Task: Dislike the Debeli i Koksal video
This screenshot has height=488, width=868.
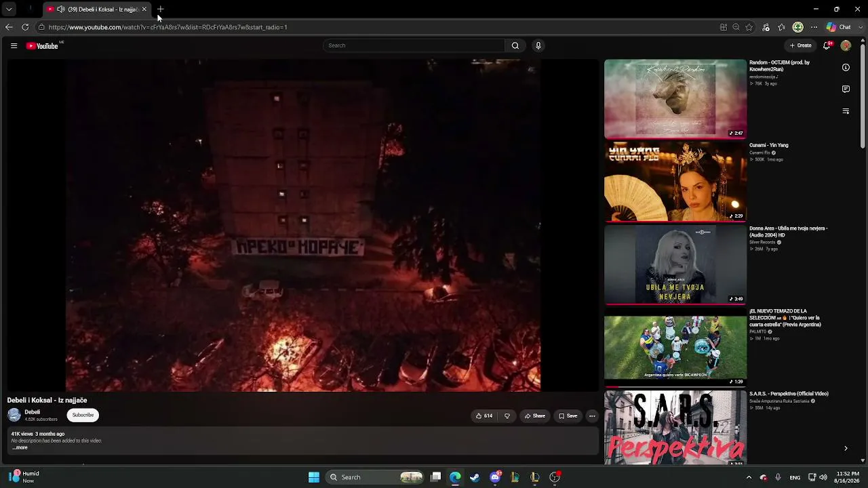Action: click(507, 416)
